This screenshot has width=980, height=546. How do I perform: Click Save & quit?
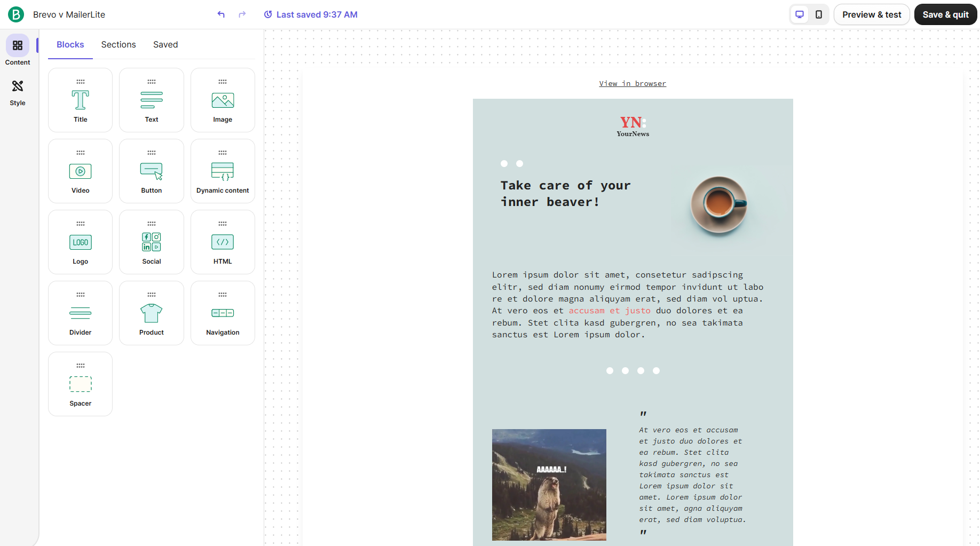pos(945,14)
